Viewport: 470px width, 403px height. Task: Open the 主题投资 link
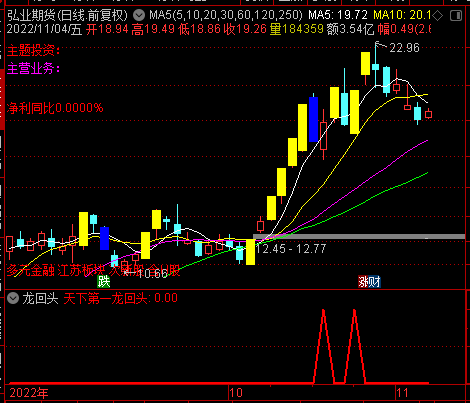(33, 51)
